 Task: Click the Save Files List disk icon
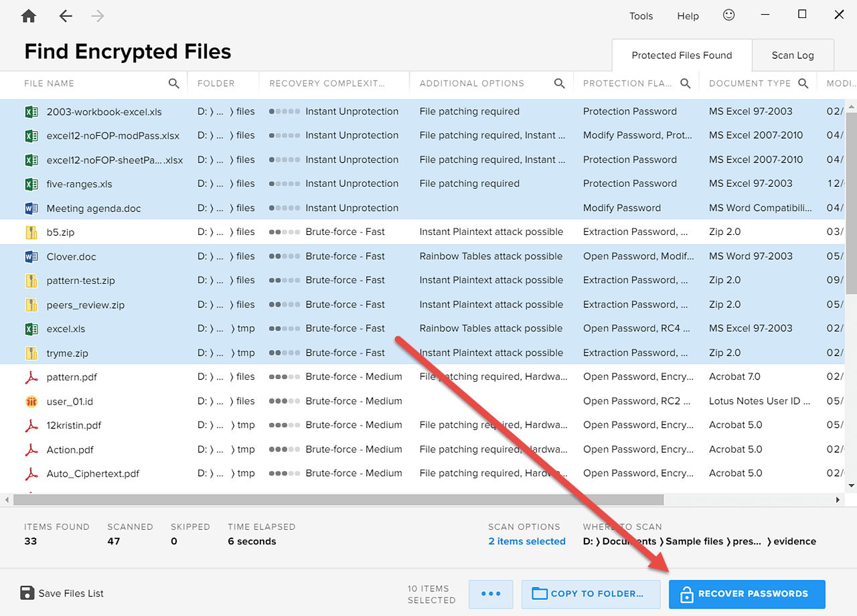coord(27,593)
